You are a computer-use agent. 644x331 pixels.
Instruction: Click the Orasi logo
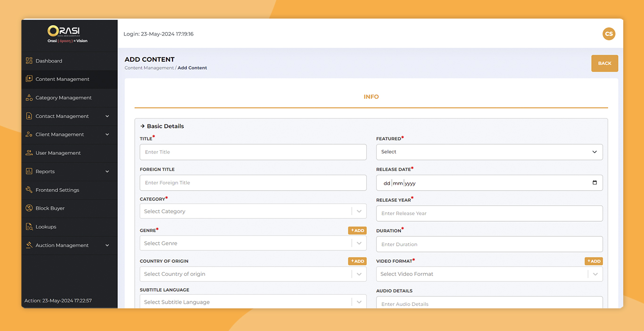pos(67,34)
